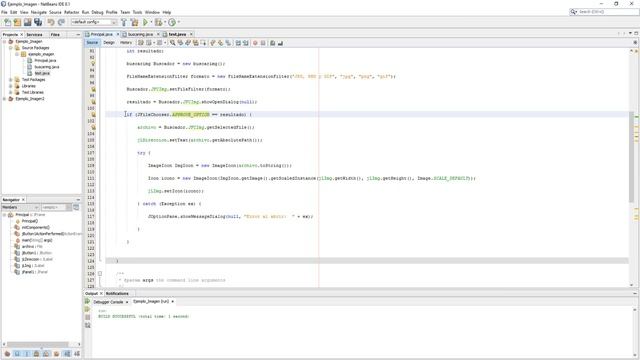640x360 pixels.
Task: Toggle Fully Qualified Names filter in Navigator
Action: pos(56,353)
